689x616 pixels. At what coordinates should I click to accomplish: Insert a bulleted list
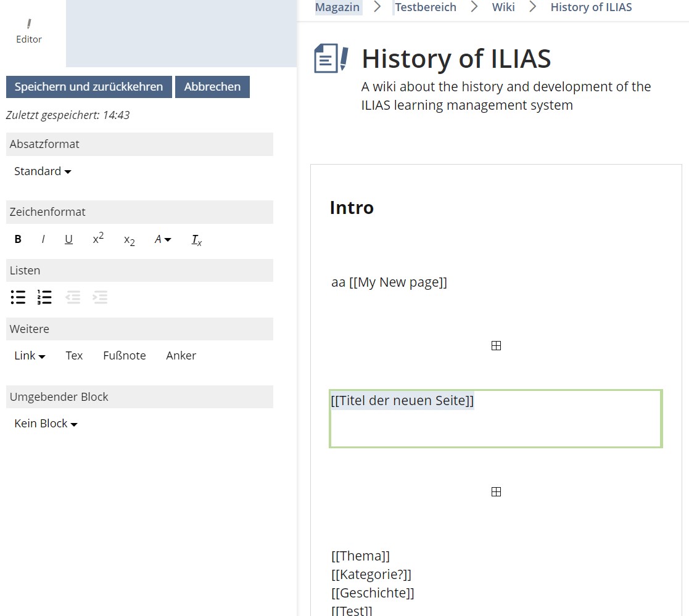pos(18,297)
